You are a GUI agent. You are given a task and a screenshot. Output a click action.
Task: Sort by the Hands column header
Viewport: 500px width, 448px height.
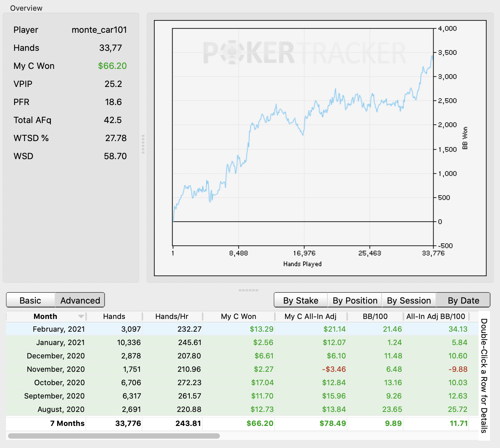pos(114,316)
